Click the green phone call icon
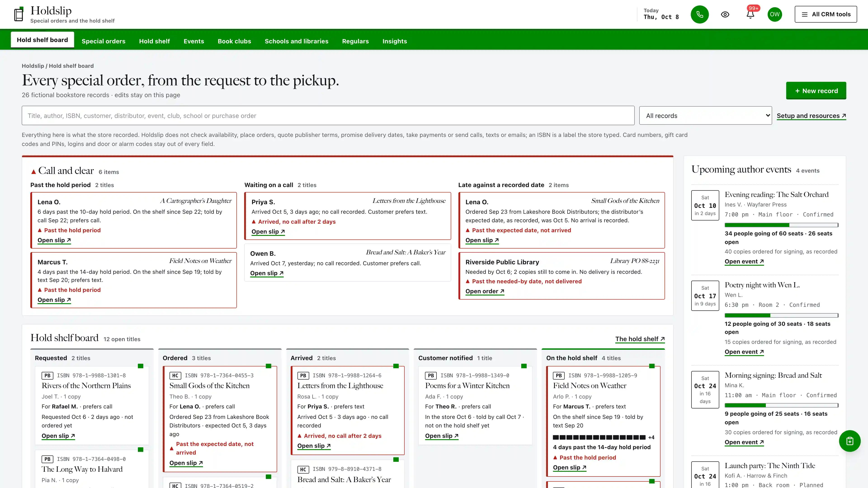868x488 pixels. 700,14
